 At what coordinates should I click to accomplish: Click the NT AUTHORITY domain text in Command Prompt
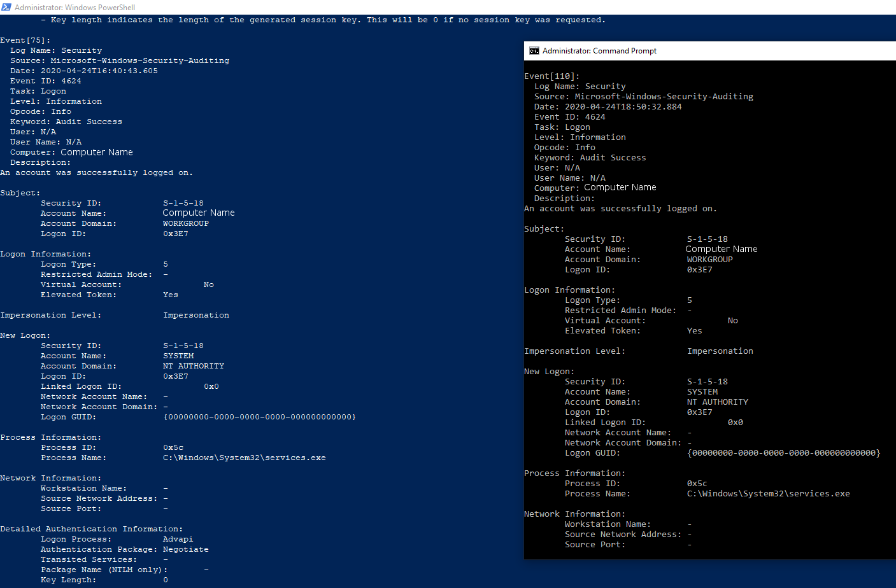(717, 402)
